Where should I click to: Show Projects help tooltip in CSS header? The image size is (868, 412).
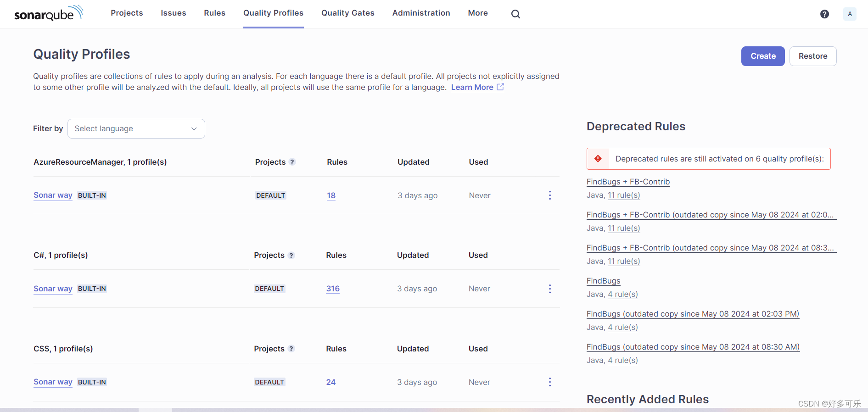click(291, 349)
